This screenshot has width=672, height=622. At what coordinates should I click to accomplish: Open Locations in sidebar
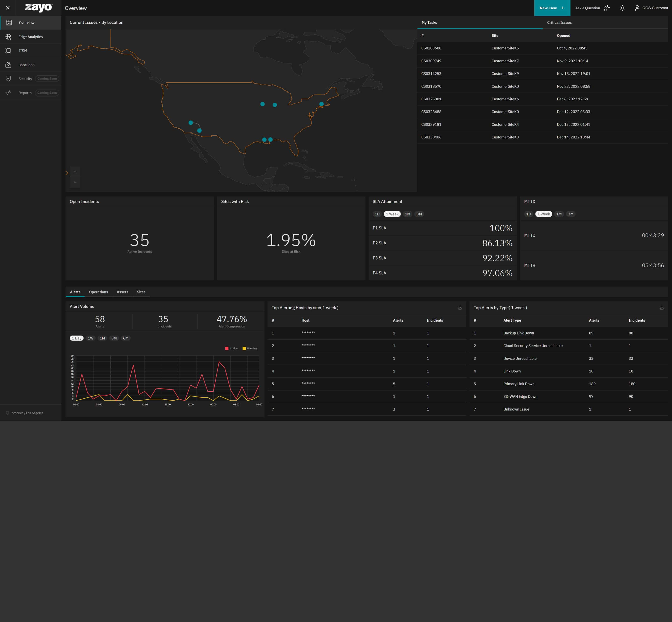(31, 65)
